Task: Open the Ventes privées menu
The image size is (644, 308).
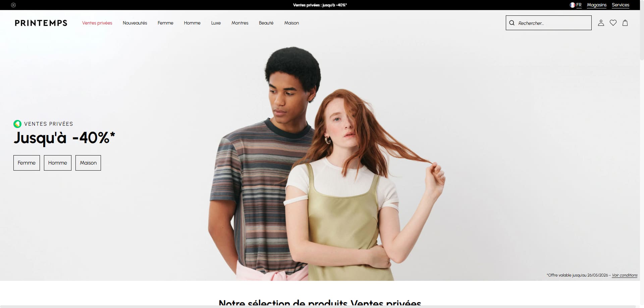Action: coord(97,23)
